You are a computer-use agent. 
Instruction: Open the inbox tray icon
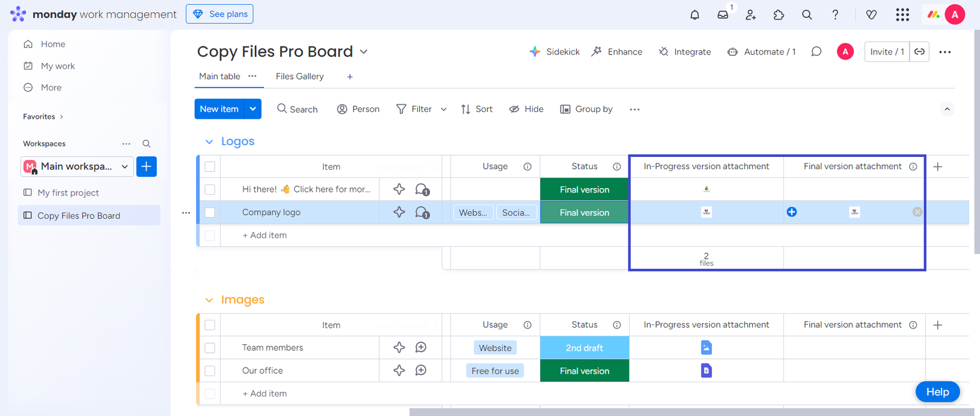(x=723, y=15)
